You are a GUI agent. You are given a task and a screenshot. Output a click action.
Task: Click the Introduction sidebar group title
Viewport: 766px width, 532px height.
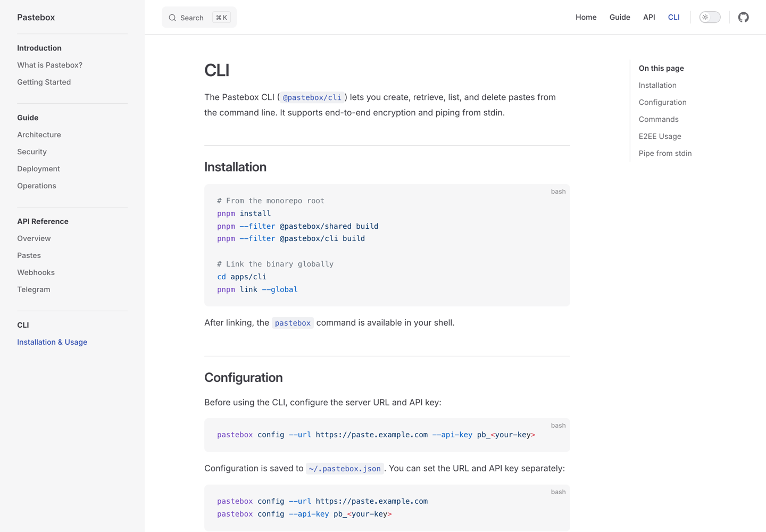pyautogui.click(x=39, y=48)
